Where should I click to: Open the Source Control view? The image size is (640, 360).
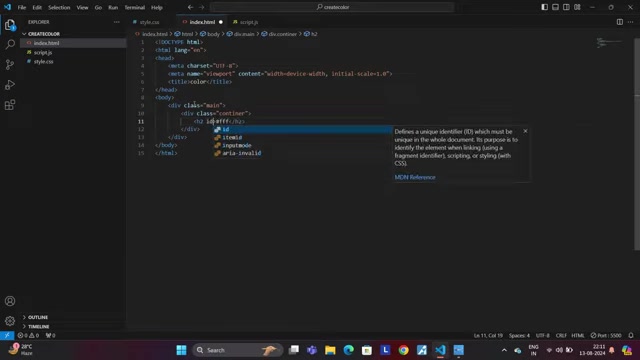(10, 64)
